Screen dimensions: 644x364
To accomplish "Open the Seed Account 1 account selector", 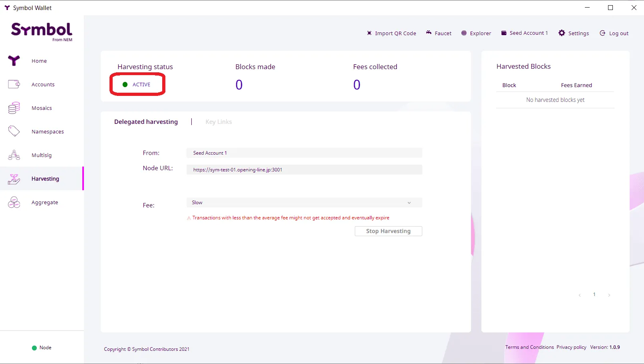I will [x=524, y=33].
